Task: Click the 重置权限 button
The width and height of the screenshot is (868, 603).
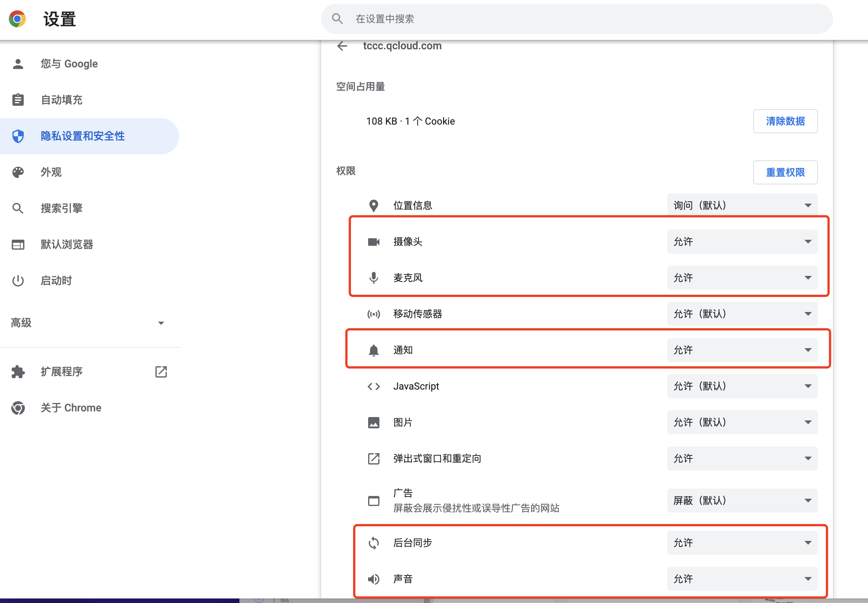Action: tap(785, 172)
